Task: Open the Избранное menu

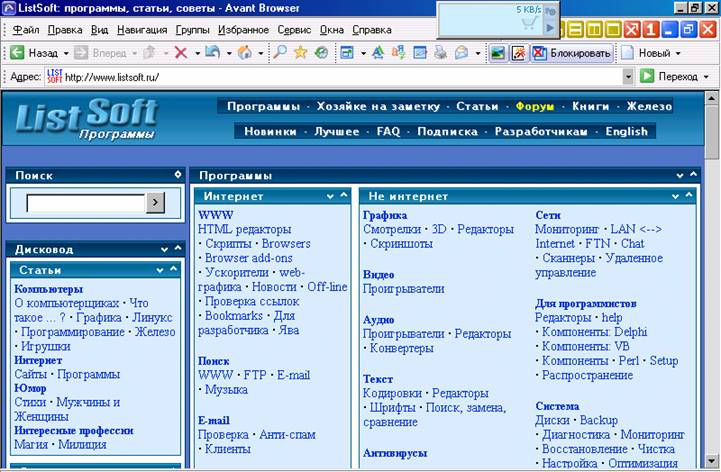Action: tap(243, 30)
